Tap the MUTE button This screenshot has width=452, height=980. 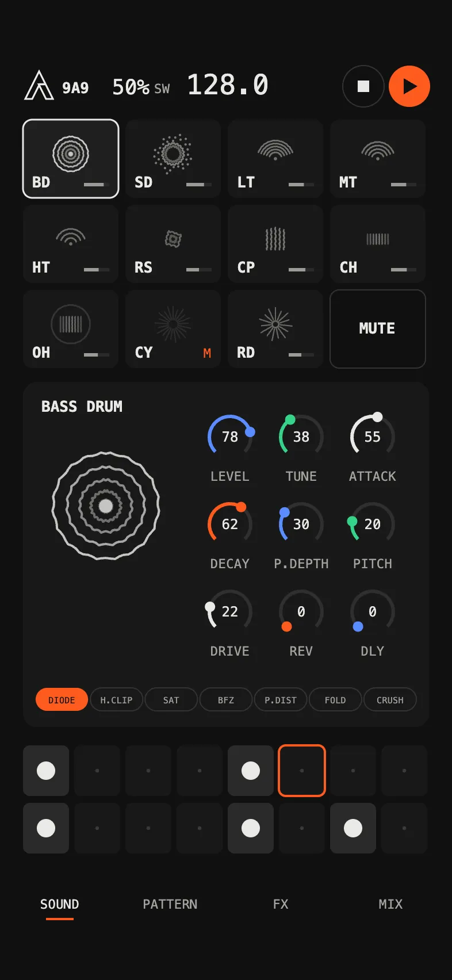pyautogui.click(x=378, y=329)
